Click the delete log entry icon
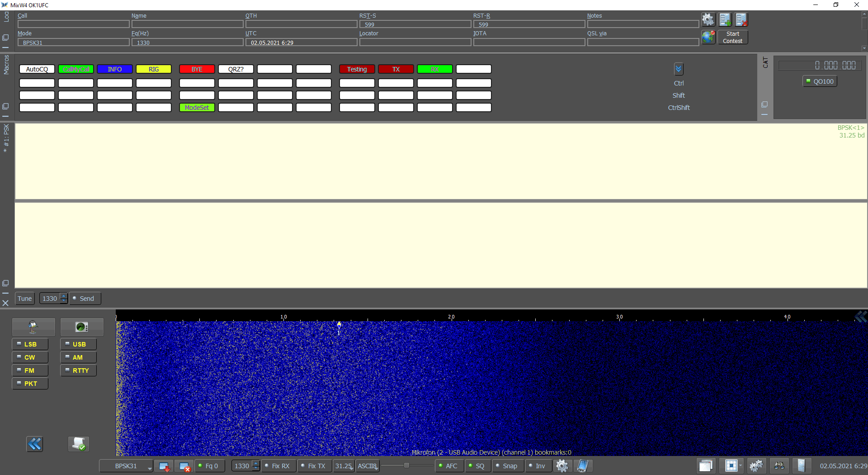 (741, 19)
